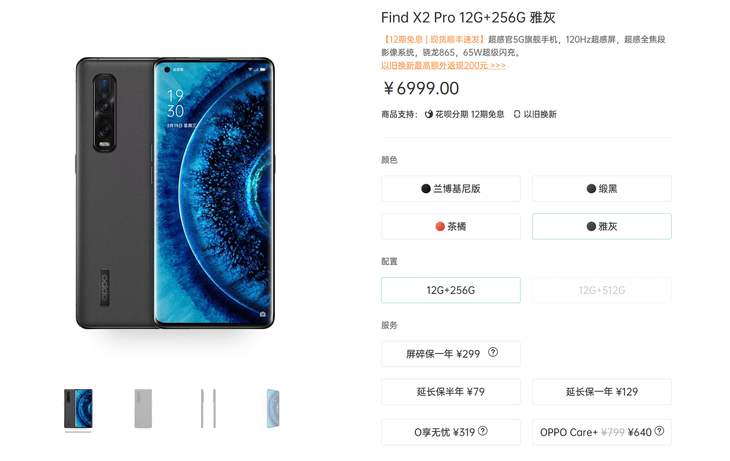730x461 pixels.
Task: Select the 兰博基尼版 color option
Action: click(451, 189)
